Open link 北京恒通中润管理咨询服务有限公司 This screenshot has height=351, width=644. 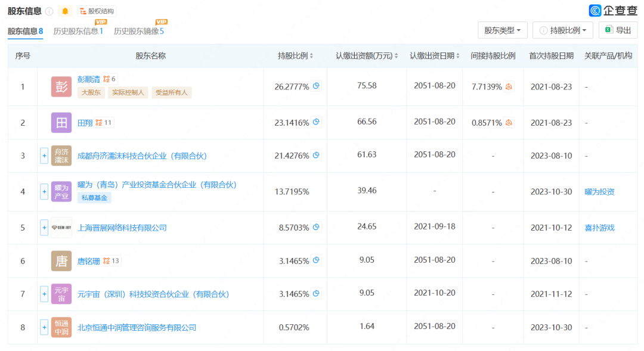tap(137, 327)
